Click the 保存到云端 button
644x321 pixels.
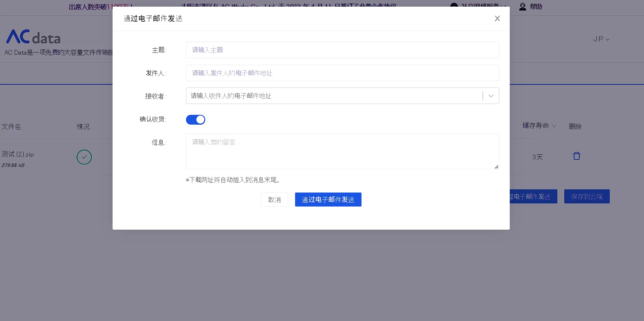587,196
